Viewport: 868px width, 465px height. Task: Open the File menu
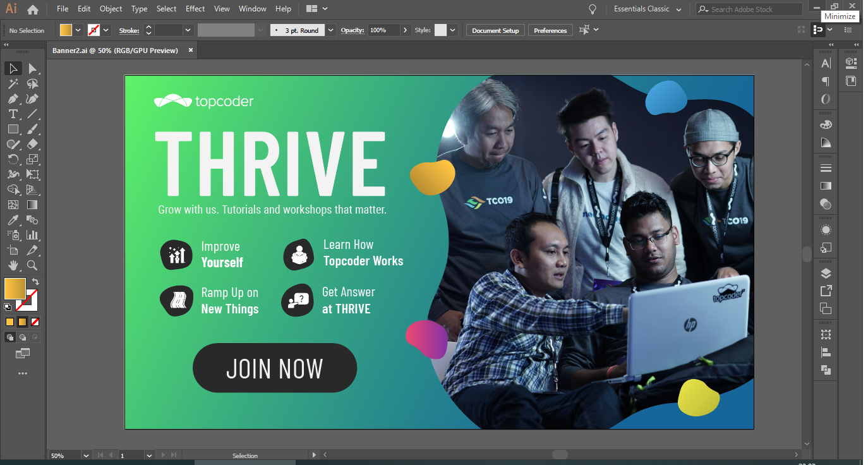[63, 9]
